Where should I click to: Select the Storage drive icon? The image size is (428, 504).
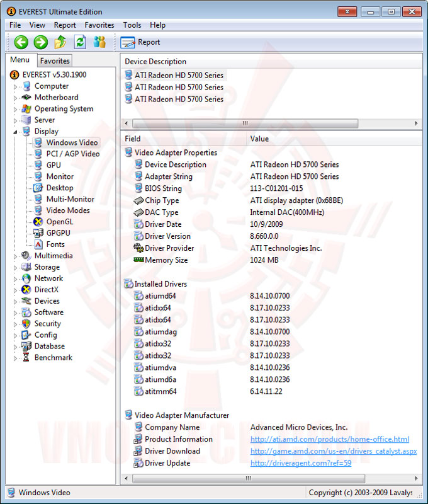tap(26, 266)
